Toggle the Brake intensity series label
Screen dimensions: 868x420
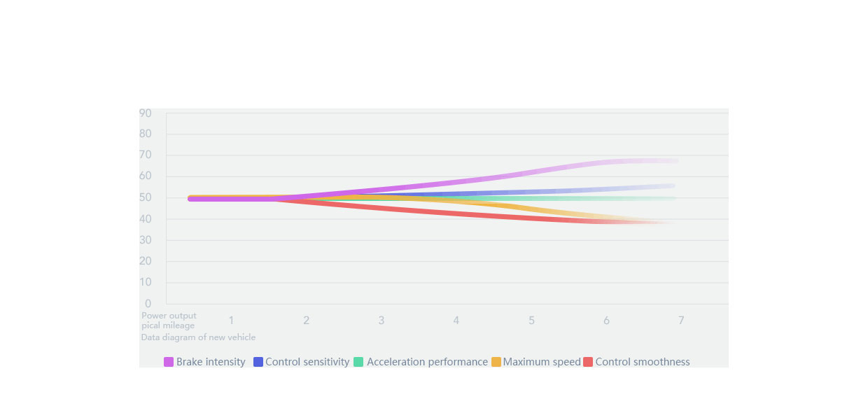(x=211, y=362)
